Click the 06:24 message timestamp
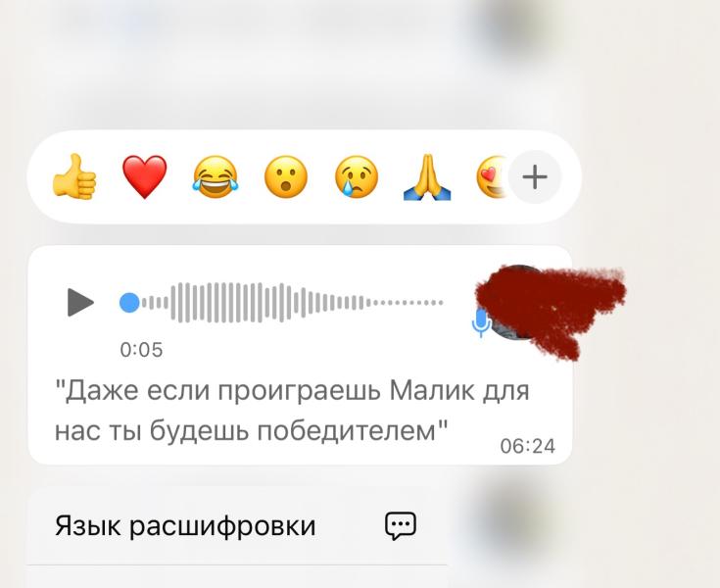 pos(528,446)
